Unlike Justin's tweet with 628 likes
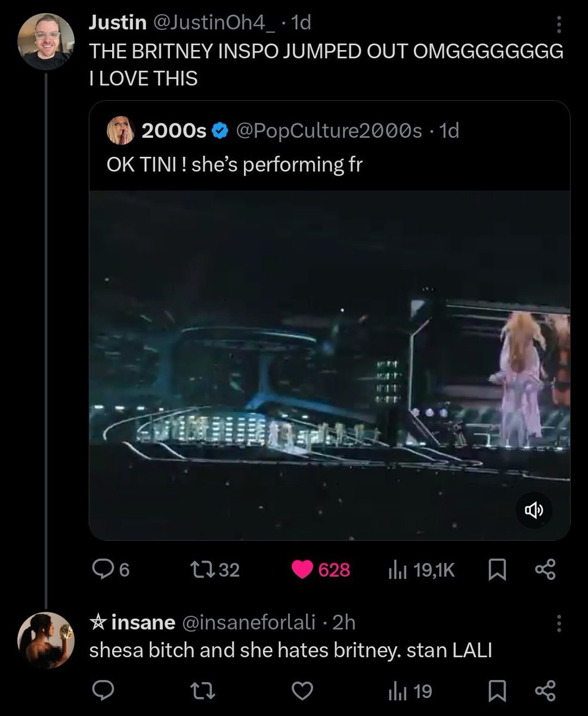This screenshot has height=716, width=588. pos(321,570)
